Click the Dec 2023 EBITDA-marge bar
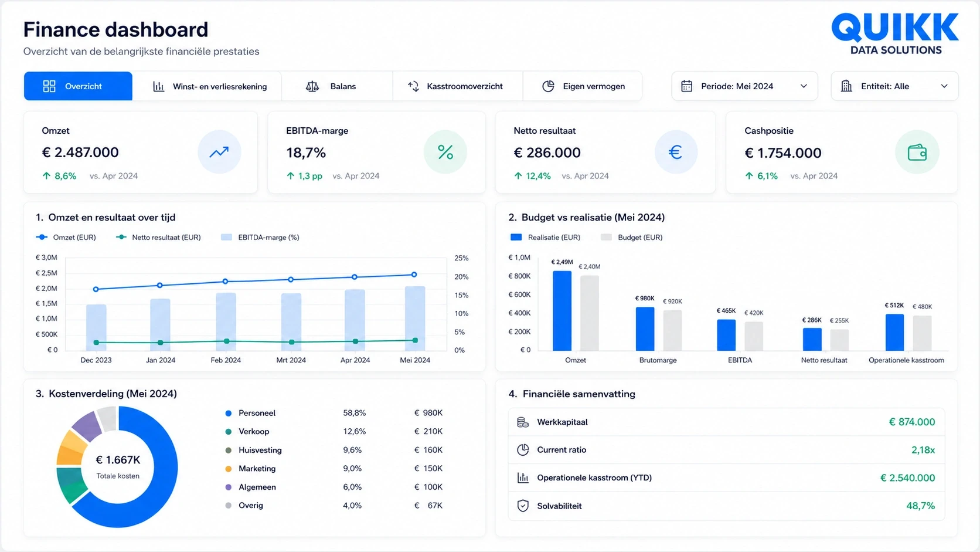Screen dimensions: 980x552 [96, 327]
